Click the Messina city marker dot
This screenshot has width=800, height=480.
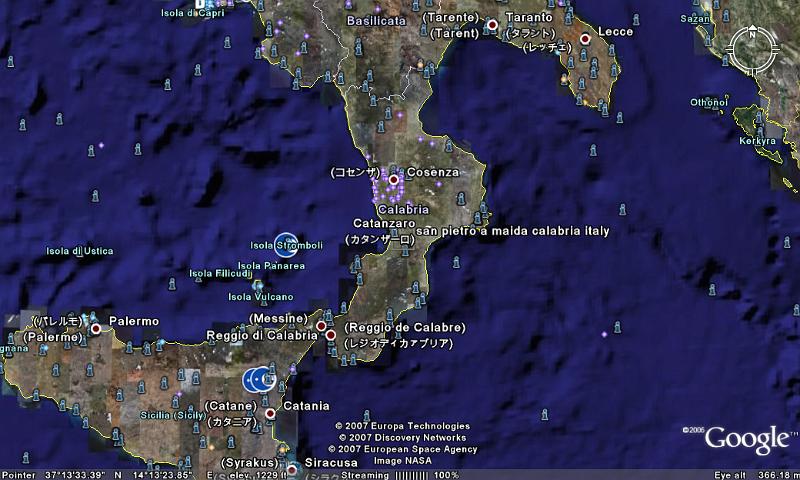tap(321, 325)
